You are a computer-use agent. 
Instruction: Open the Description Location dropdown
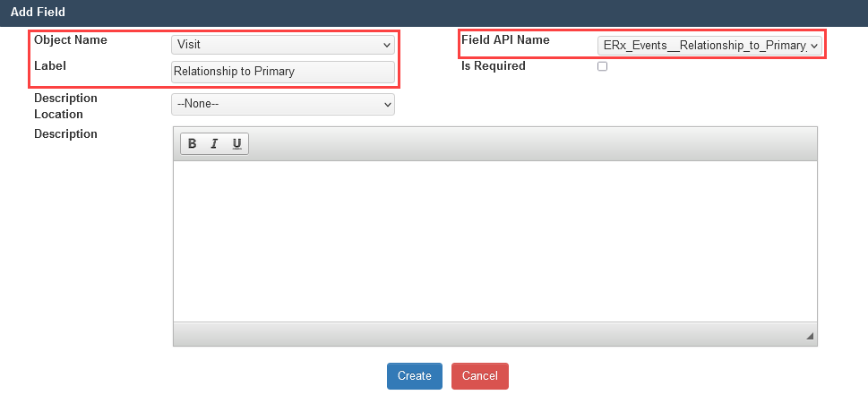pyautogui.click(x=282, y=104)
